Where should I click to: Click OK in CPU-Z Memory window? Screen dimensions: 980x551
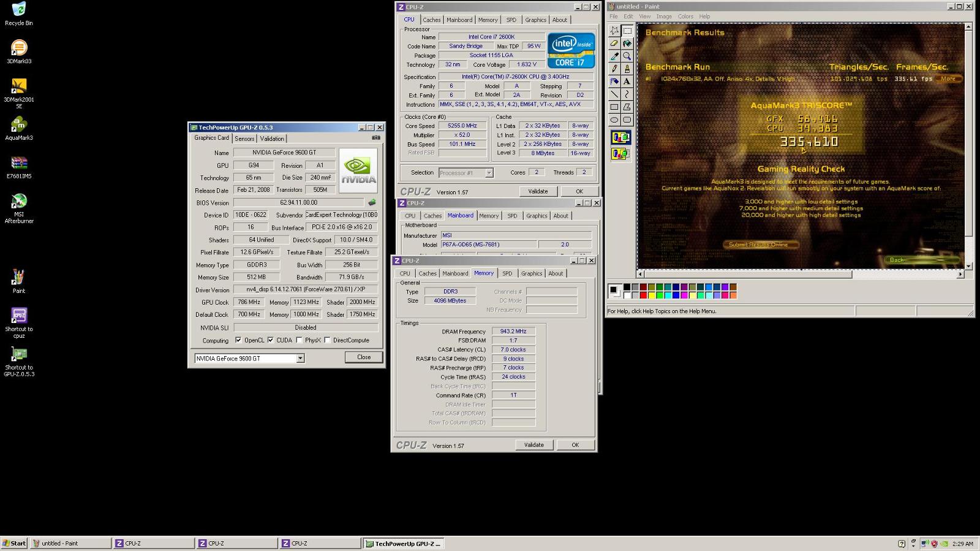pos(575,445)
